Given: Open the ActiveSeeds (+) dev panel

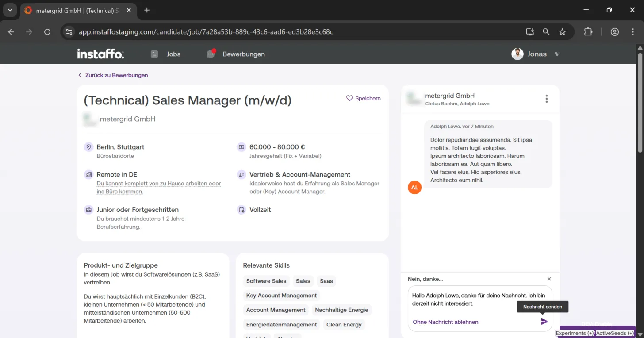Looking at the screenshot, I should point(614,333).
